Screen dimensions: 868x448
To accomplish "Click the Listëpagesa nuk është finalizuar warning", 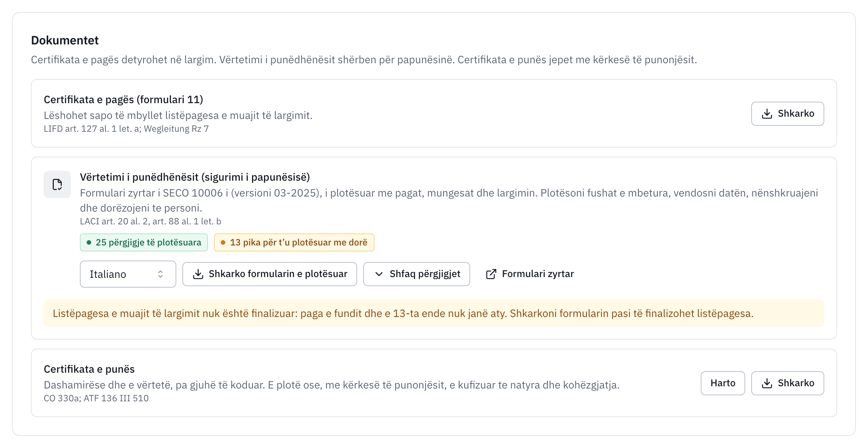I will [x=434, y=313].
